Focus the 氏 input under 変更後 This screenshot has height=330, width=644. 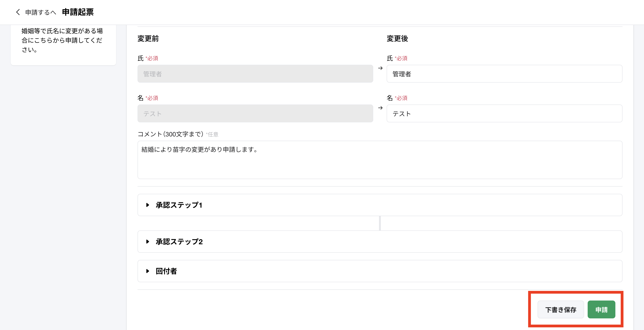(x=504, y=74)
